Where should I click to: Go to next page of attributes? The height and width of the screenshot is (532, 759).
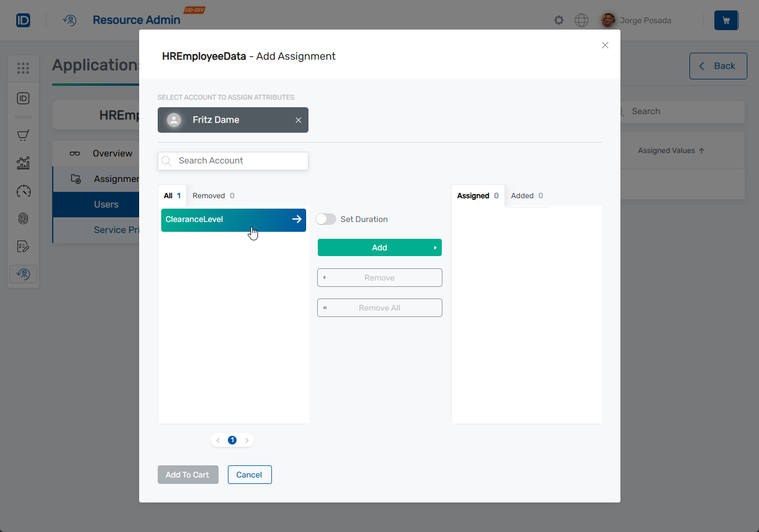tap(247, 440)
